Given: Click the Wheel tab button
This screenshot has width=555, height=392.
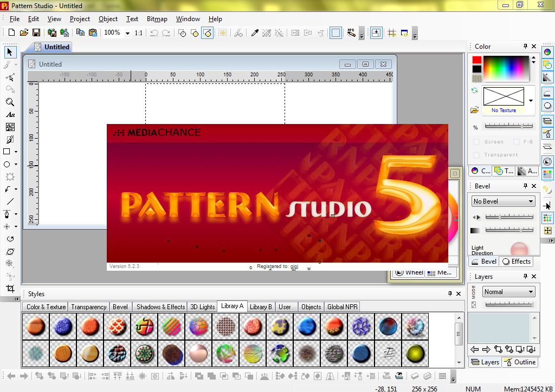Looking at the screenshot, I should [x=409, y=272].
